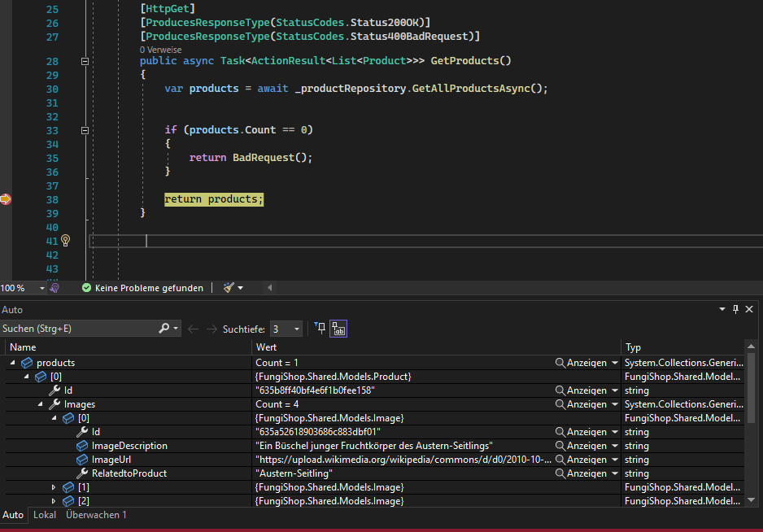Click the navigate-back arrow in the Auto toolbar
Viewport: 763px width, 532px height.
click(x=193, y=329)
